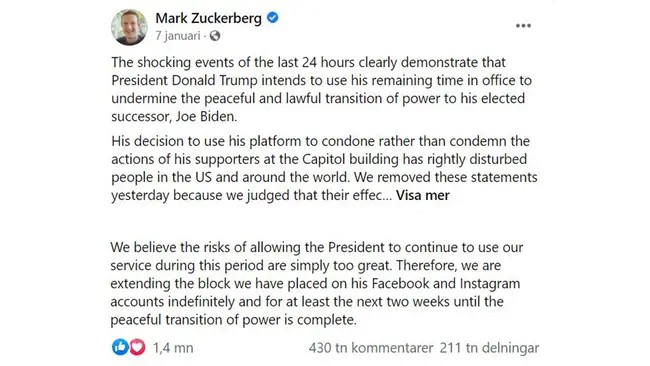Open the 430 tn kommentarer list
The height and width of the screenshot is (366, 650).
coord(371,348)
